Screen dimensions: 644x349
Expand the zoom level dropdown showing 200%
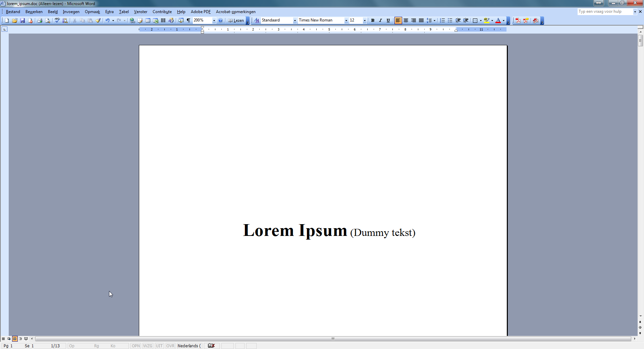[214, 20]
